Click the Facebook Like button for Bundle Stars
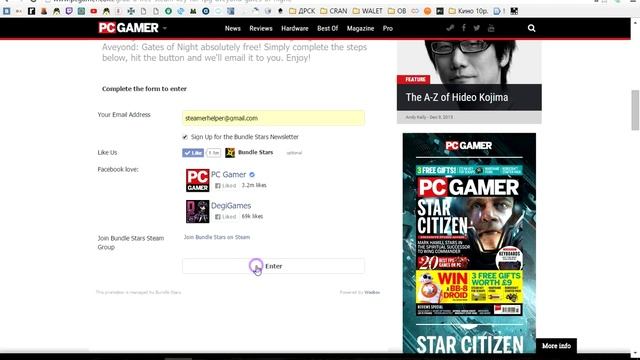 point(193,153)
